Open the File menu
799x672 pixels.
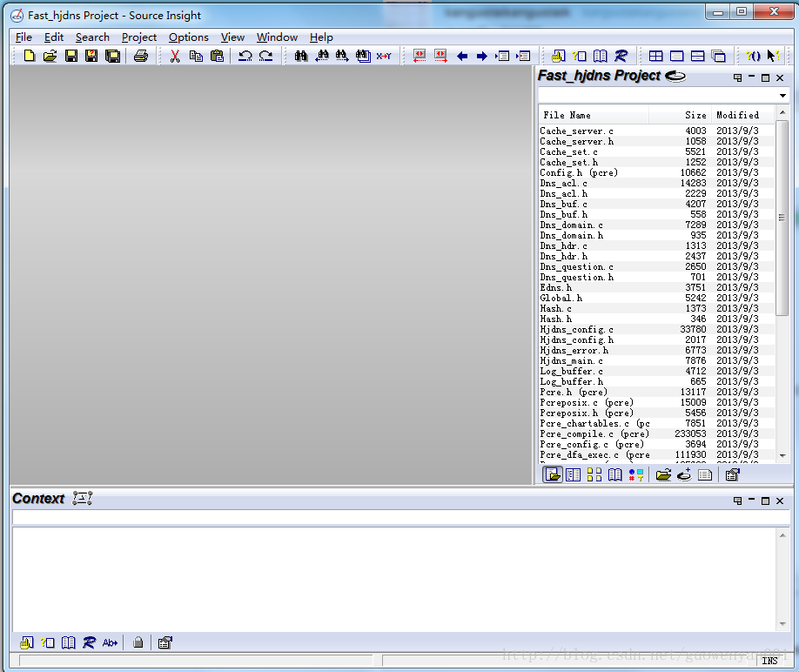click(24, 37)
